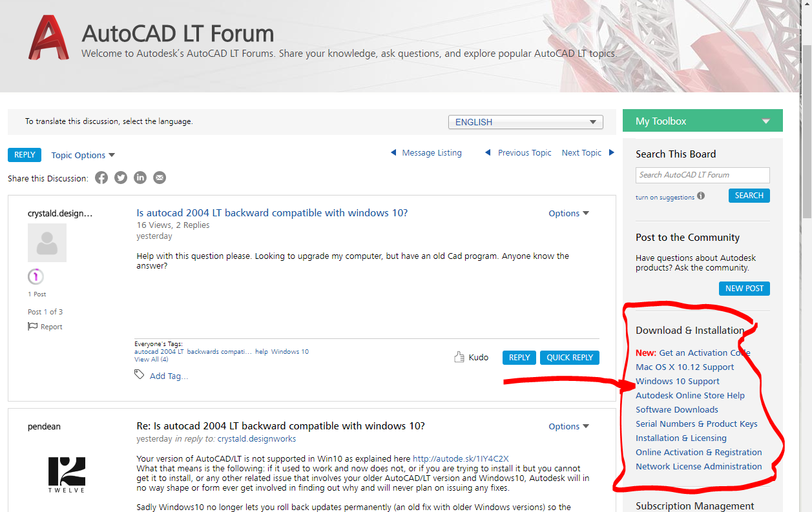812x512 pixels.
Task: Open the Topic Options menu
Action: [83, 155]
